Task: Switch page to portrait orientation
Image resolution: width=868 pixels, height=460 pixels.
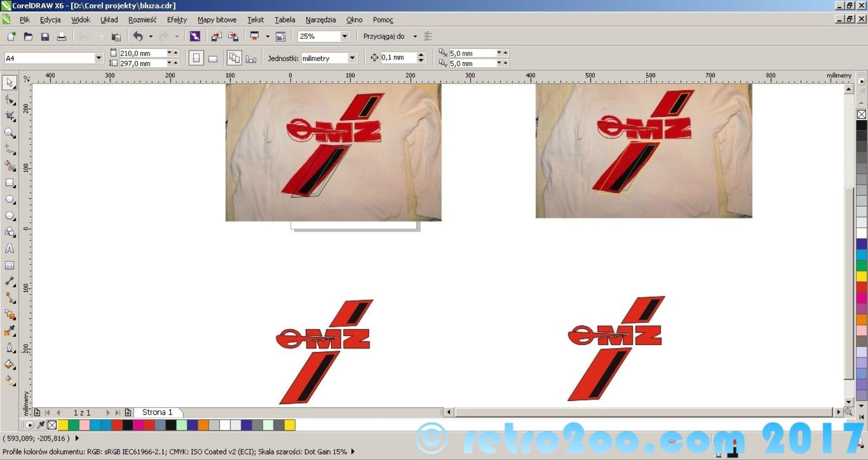Action: tap(196, 58)
